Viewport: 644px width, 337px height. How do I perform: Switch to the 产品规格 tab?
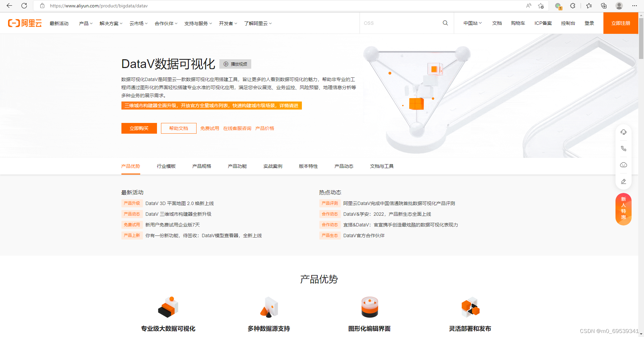(x=202, y=166)
